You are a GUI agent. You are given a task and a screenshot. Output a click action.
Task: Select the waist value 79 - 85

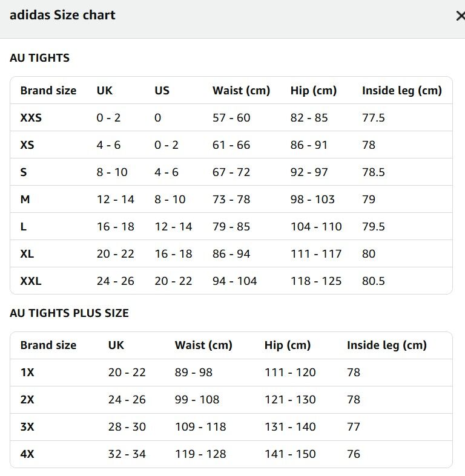(x=231, y=227)
